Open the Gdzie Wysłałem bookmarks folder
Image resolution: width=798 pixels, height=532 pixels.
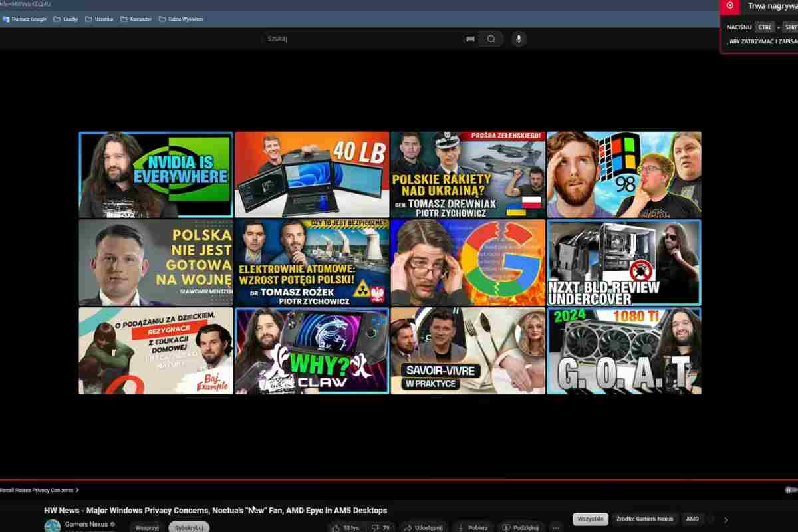[181, 19]
